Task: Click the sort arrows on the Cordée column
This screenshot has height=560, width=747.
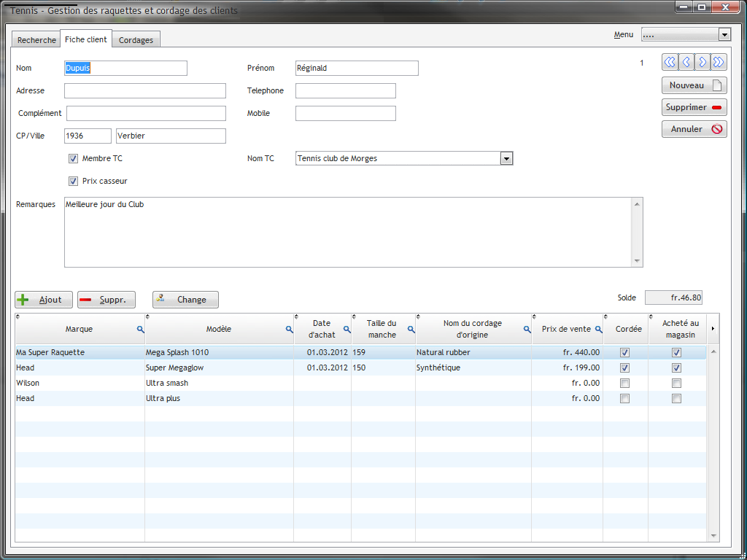Action: click(606, 316)
